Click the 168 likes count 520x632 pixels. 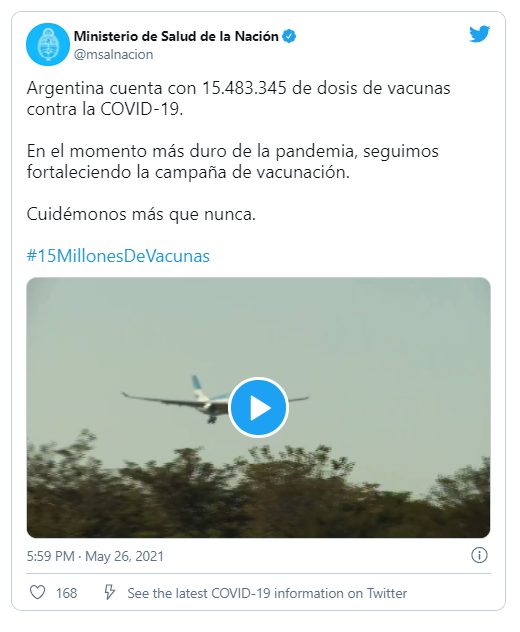(x=67, y=593)
